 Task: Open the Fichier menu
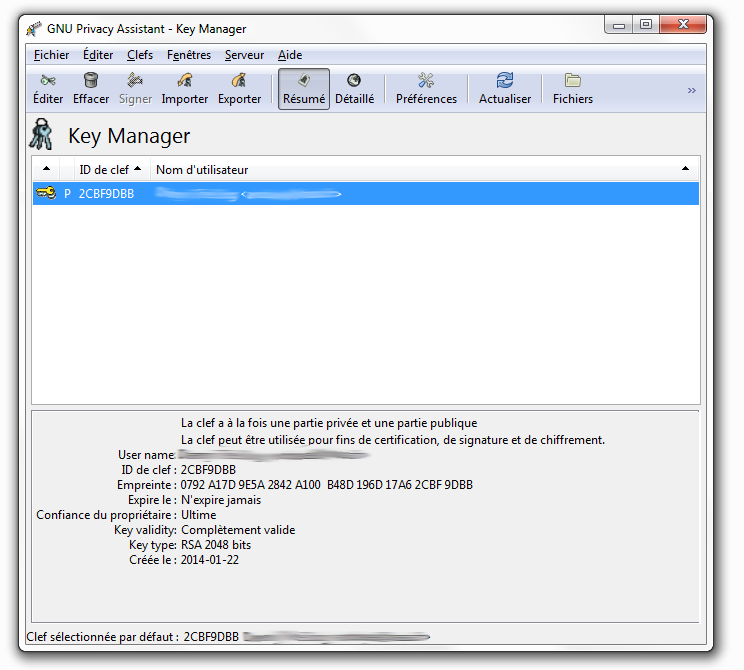51,55
